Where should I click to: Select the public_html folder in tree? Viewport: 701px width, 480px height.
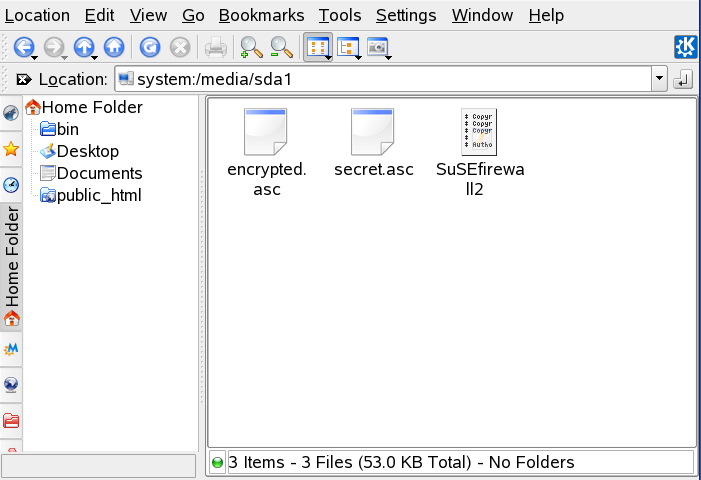tap(98, 195)
